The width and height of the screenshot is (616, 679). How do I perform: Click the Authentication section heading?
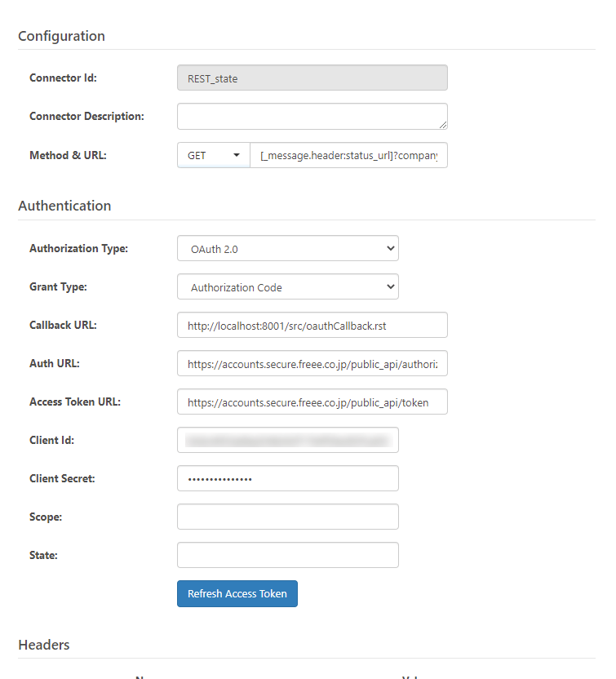tap(64, 206)
